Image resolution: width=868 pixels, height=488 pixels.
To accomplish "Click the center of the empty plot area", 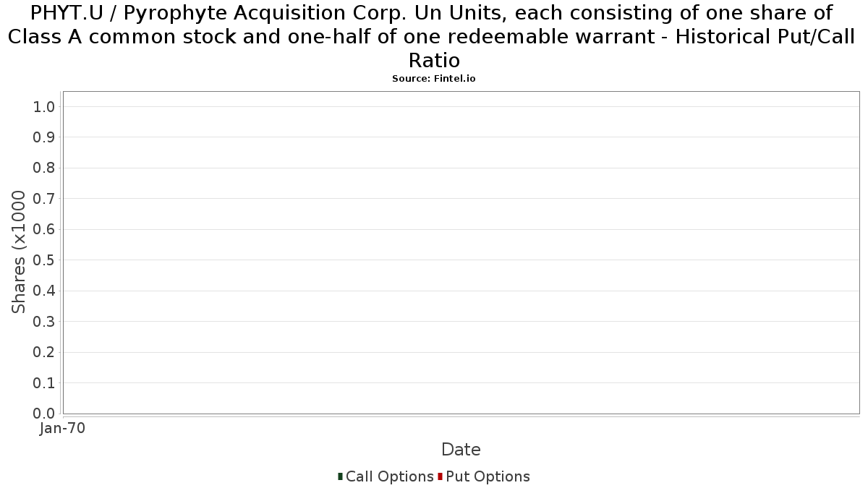I will 461,253.
